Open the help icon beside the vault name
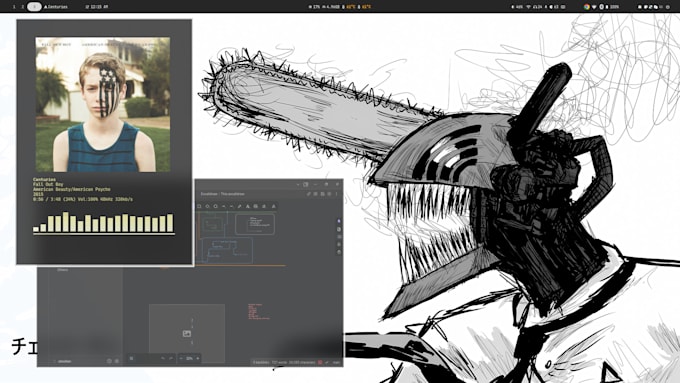 109,361
